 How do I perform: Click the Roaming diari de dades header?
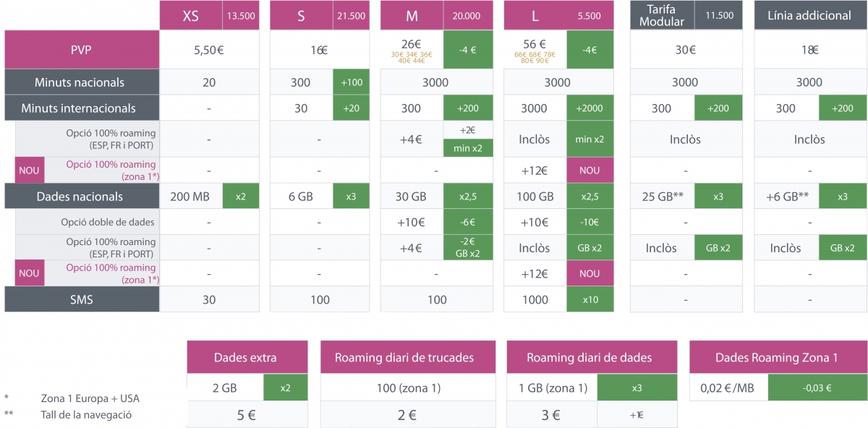589,358
